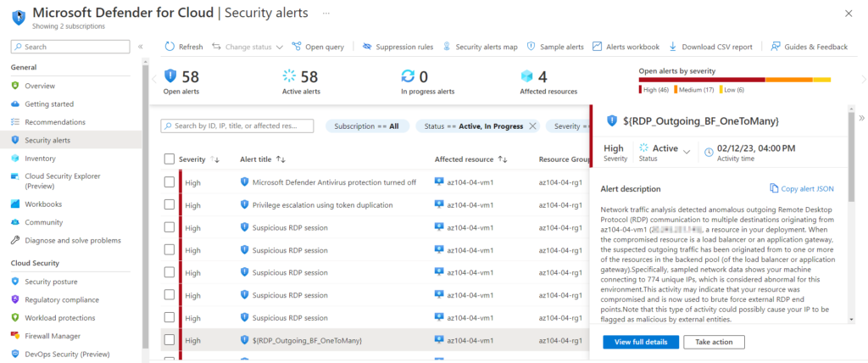Select checkbox for Privilege escalation alert row
This screenshot has height=363, width=868.
(170, 205)
